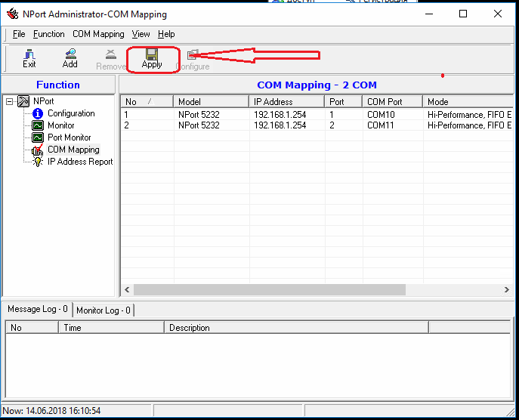This screenshot has height=420, width=519.
Task: Switch to the Message Log tab
Action: click(x=37, y=309)
